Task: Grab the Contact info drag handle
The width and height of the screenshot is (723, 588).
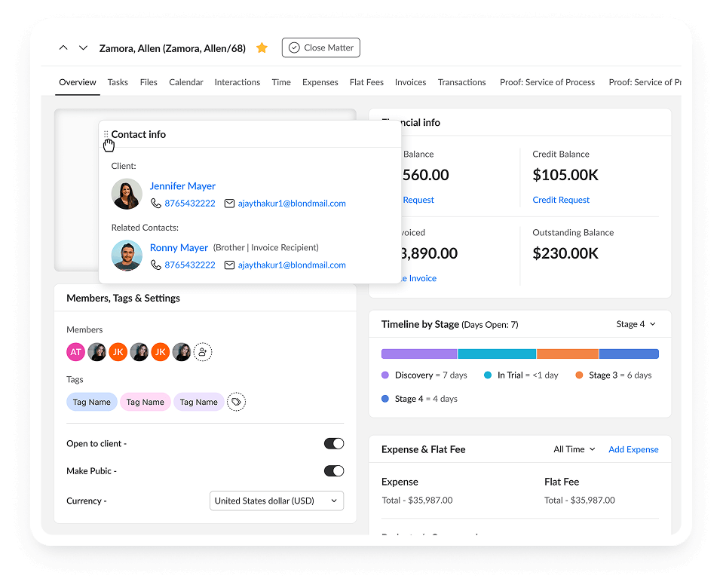Action: click(106, 134)
